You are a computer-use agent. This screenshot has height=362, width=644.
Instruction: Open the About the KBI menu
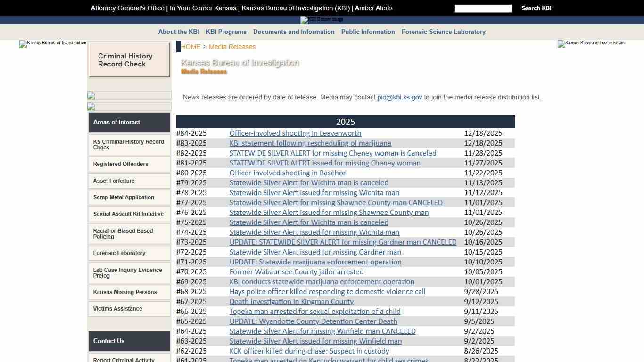[x=178, y=32]
